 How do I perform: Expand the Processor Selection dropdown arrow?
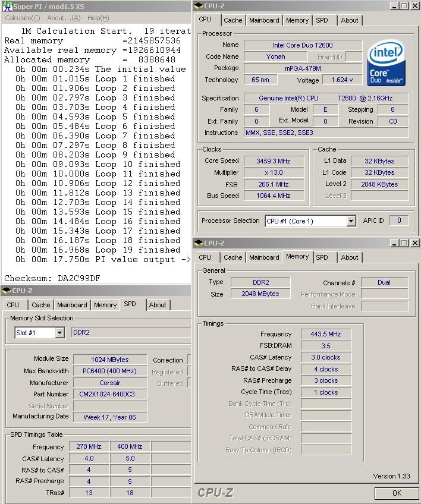click(351, 221)
